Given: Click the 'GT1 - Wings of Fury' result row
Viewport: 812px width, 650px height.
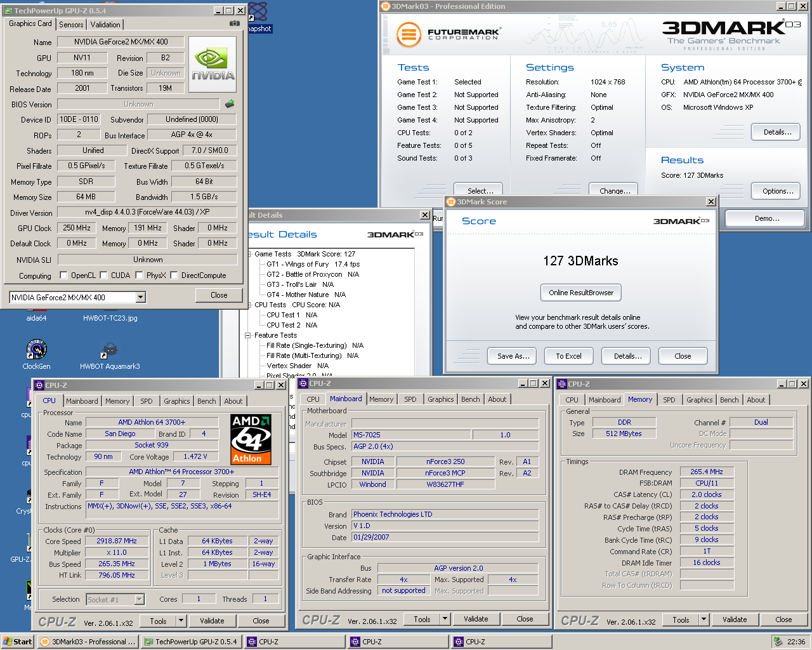Looking at the screenshot, I should (x=313, y=264).
